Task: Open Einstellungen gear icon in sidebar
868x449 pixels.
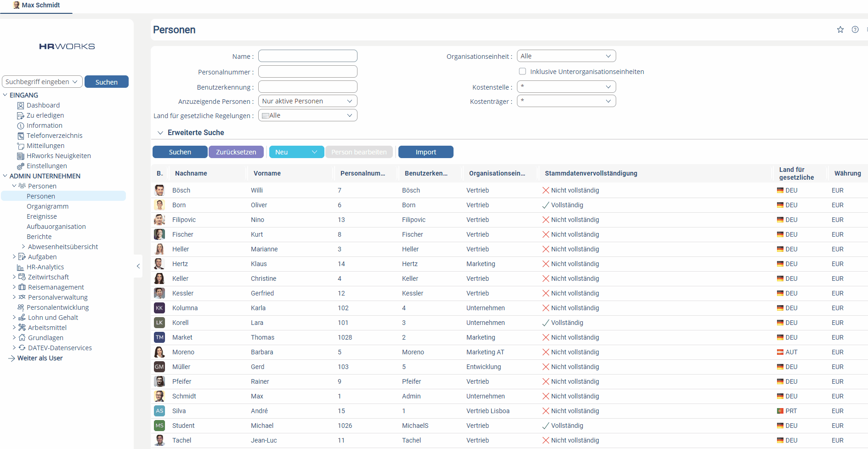Action: pos(21,166)
